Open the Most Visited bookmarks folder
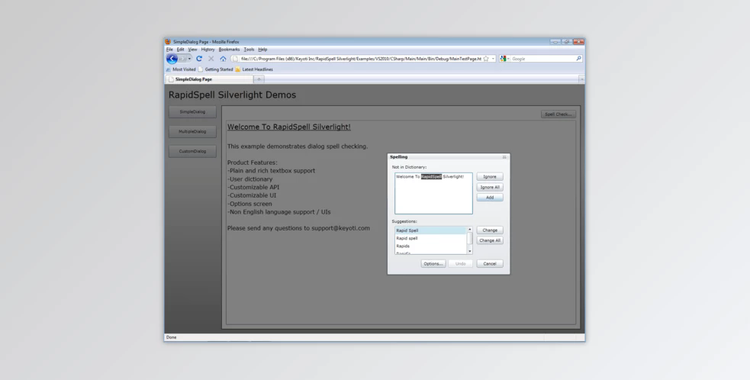The height and width of the screenshot is (380, 750). click(x=181, y=69)
